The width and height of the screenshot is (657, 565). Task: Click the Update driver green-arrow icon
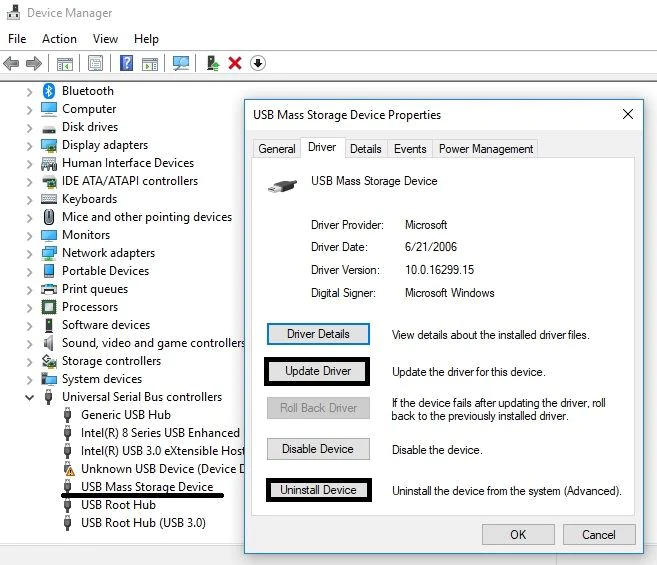point(212,63)
